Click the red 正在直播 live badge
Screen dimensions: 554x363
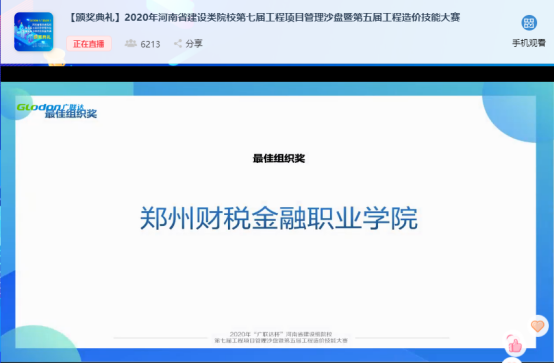(89, 44)
